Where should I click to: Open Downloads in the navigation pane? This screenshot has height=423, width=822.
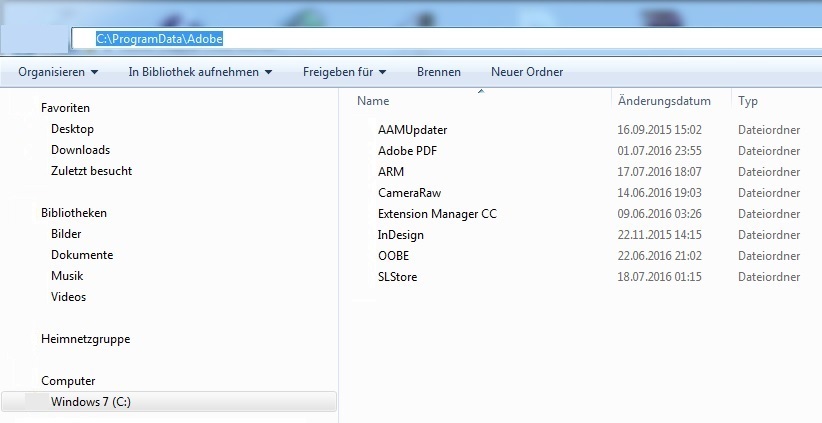pos(81,150)
